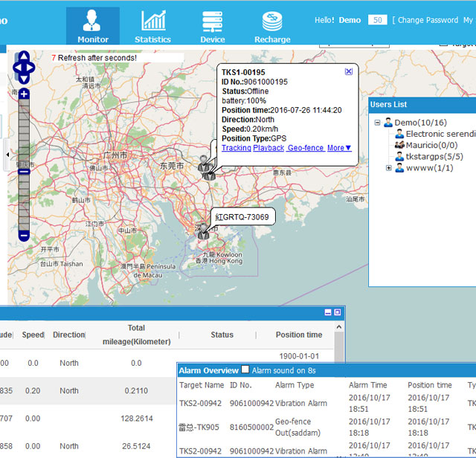
Task: Open the More dropdown in popup
Action: coord(339,148)
